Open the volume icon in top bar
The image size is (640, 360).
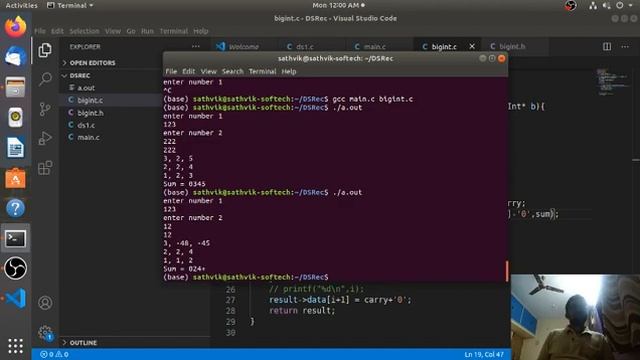pyautogui.click(x=607, y=5)
